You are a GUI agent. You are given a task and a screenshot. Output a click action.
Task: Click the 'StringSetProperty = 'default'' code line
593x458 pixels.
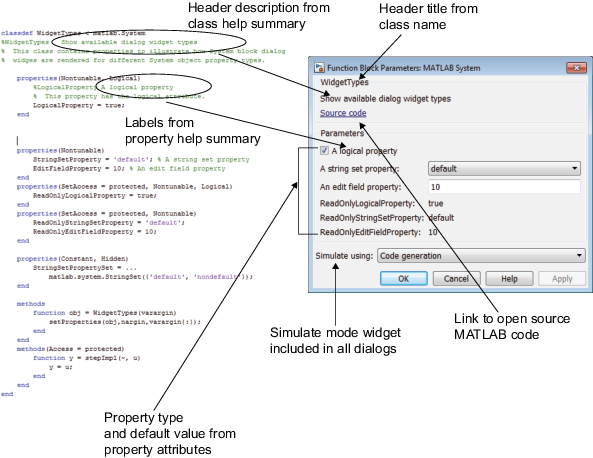click(141, 159)
